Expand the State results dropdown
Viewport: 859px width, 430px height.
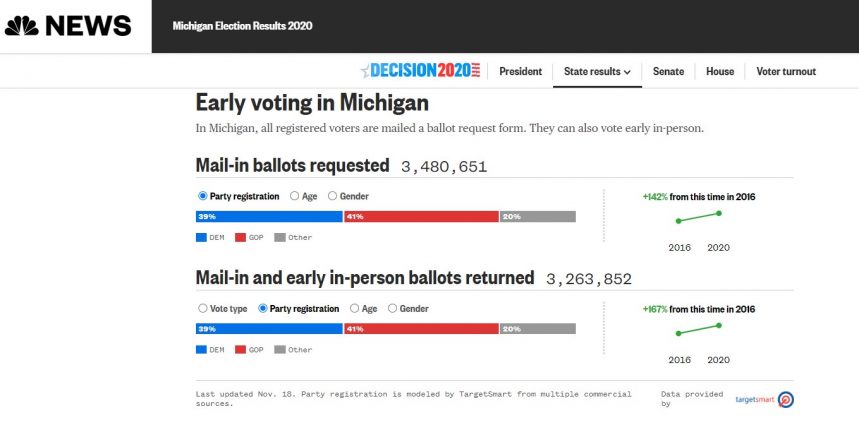coord(597,72)
